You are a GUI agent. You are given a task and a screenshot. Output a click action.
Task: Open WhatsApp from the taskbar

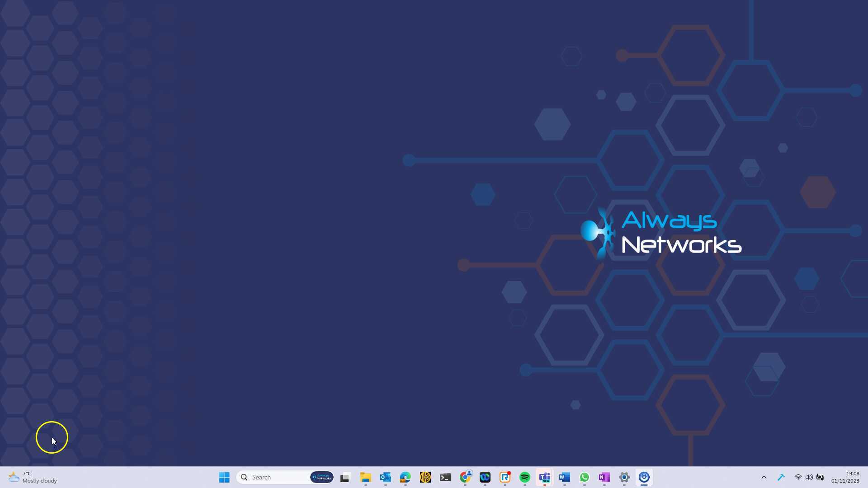pos(585,477)
